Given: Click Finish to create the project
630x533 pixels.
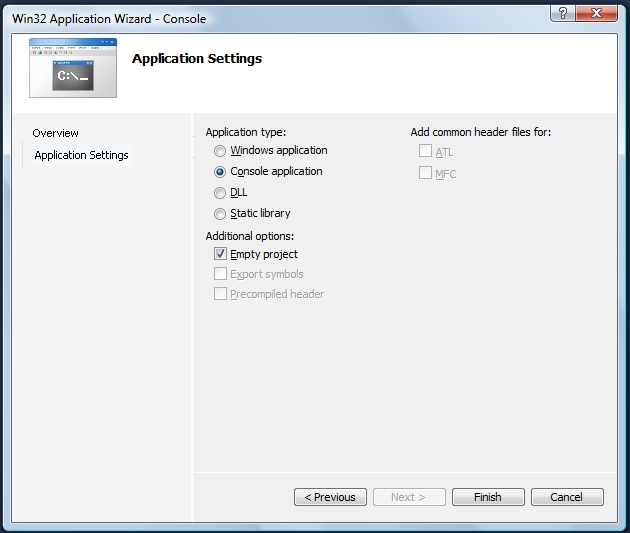Looking at the screenshot, I should pyautogui.click(x=488, y=497).
